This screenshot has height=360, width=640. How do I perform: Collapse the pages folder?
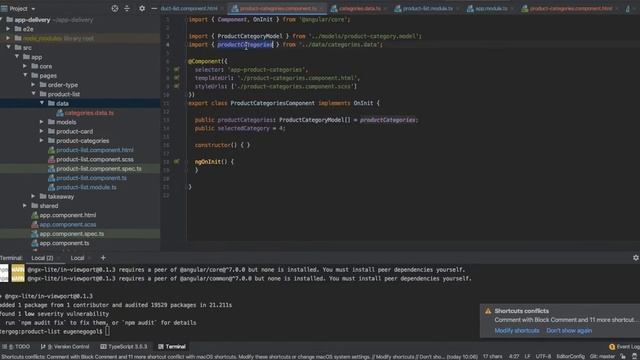(25, 76)
